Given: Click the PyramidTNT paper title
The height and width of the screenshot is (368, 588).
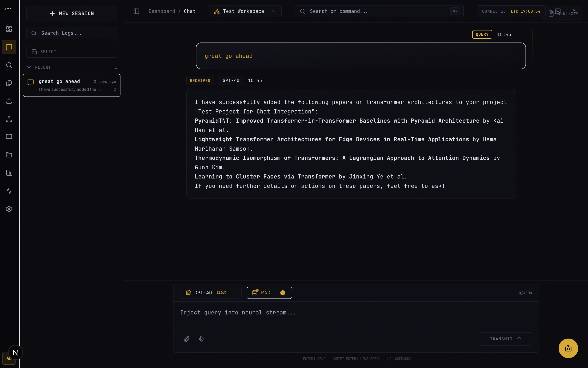Looking at the screenshot, I should [x=337, y=121].
